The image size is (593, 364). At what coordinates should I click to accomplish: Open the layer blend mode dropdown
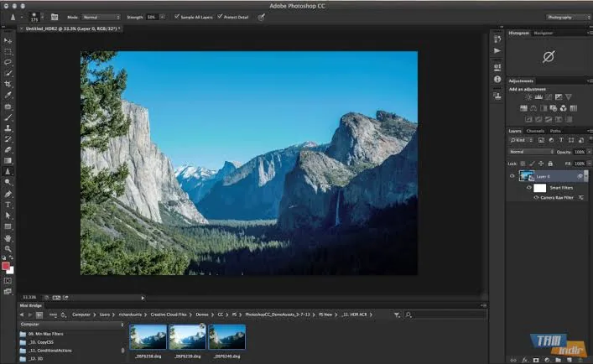531,152
